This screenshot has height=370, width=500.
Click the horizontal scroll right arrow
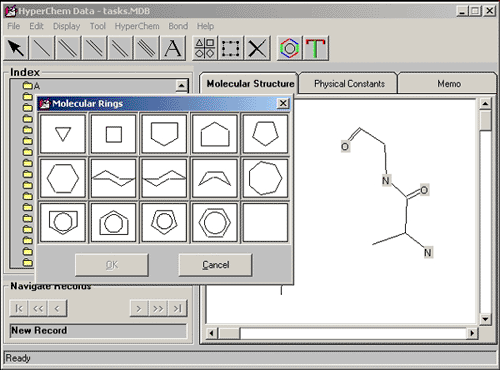(x=472, y=333)
